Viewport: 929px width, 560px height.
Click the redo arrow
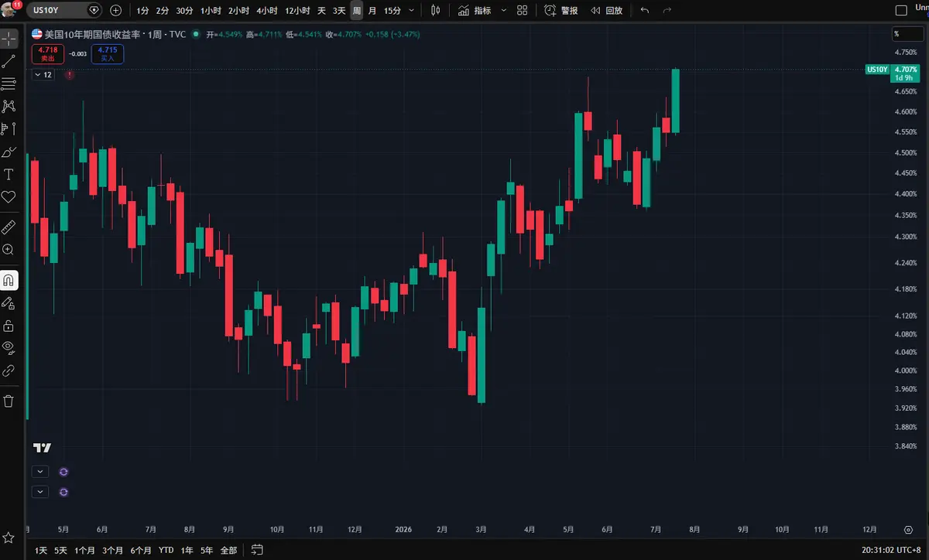667,11
